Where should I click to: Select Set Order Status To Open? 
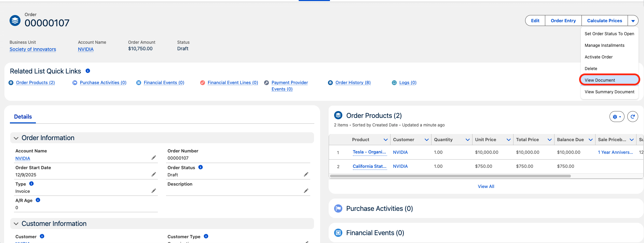click(609, 33)
